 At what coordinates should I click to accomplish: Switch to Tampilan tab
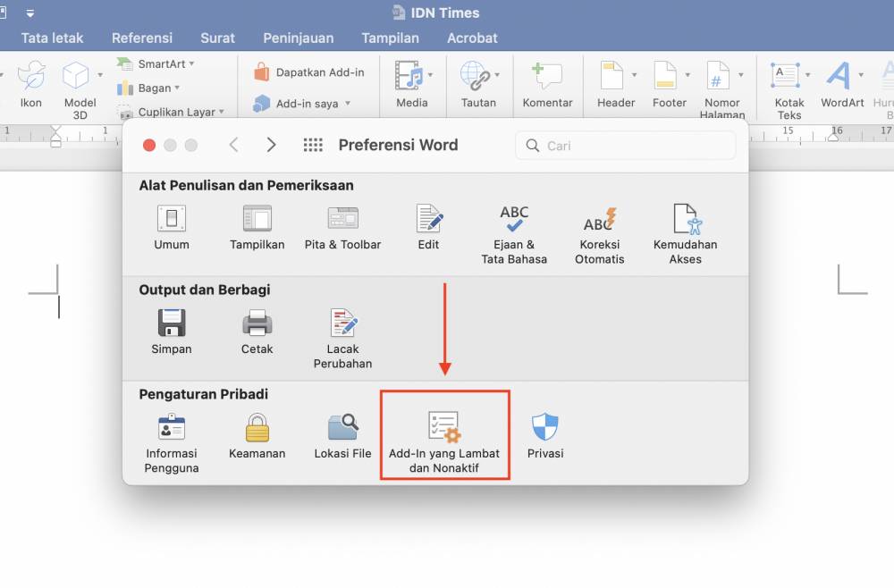click(x=390, y=38)
